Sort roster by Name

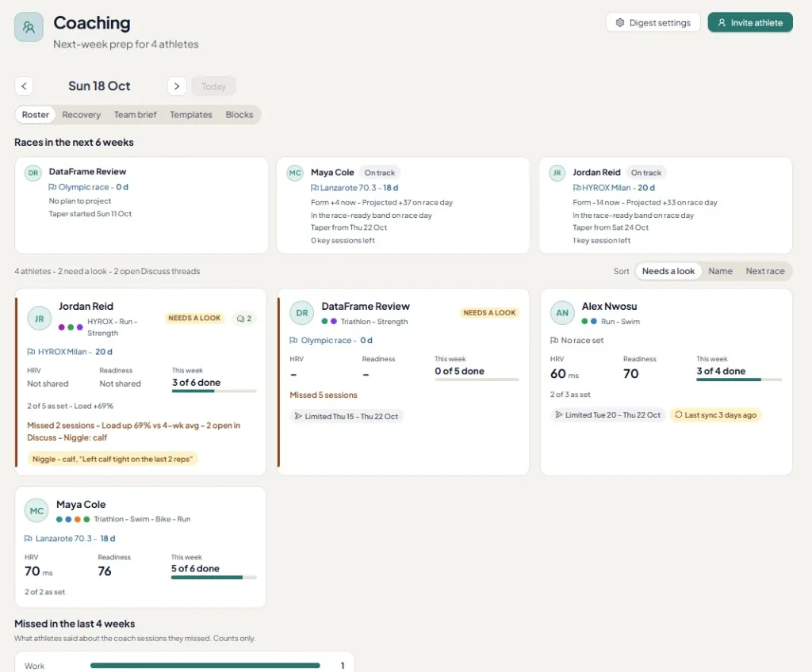[720, 271]
